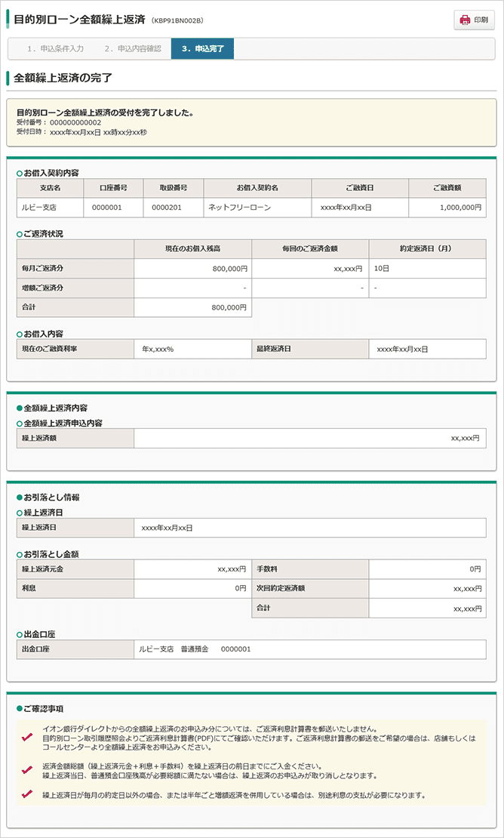Select step 1 申込条件入力 tab
The height and width of the screenshot is (838, 504).
(56, 48)
